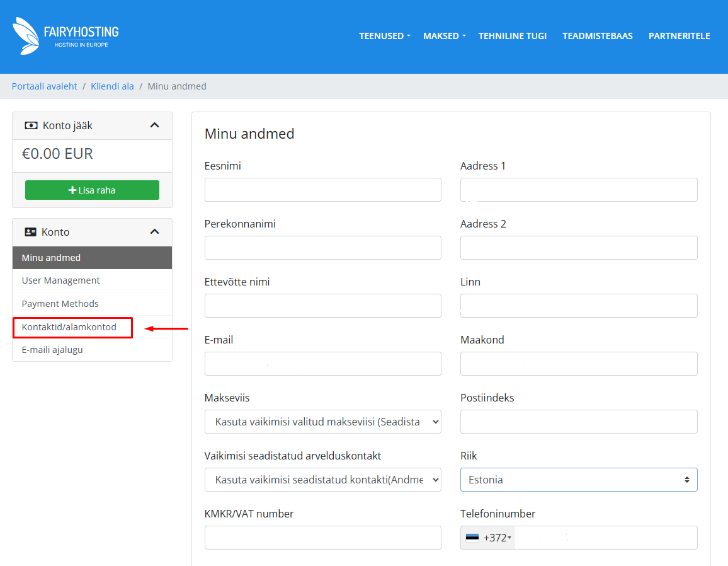Click the Postiindeks input field
728x566 pixels.
(579, 422)
